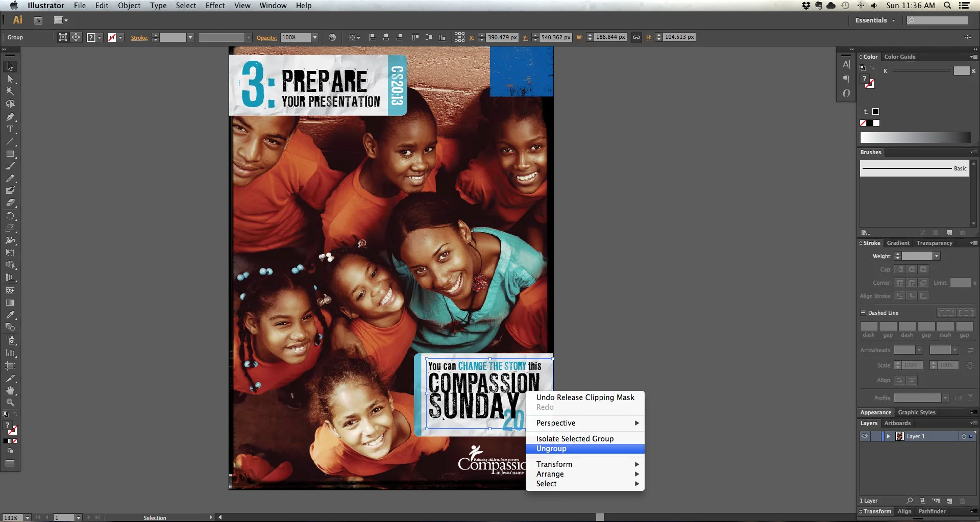The width and height of the screenshot is (980, 522).
Task: Click the Stroke label link
Action: click(x=139, y=38)
